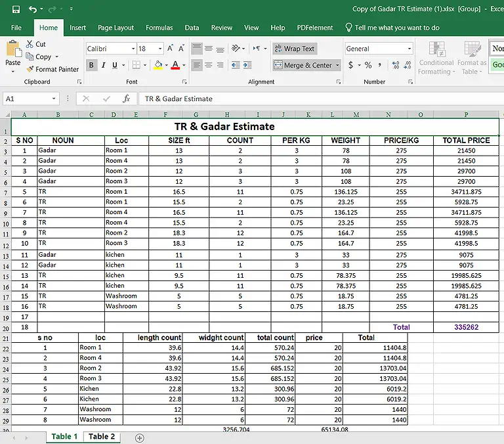Screen dimensions: 504x444
Task: Open the Calibri font name dropdown
Action: 133,49
